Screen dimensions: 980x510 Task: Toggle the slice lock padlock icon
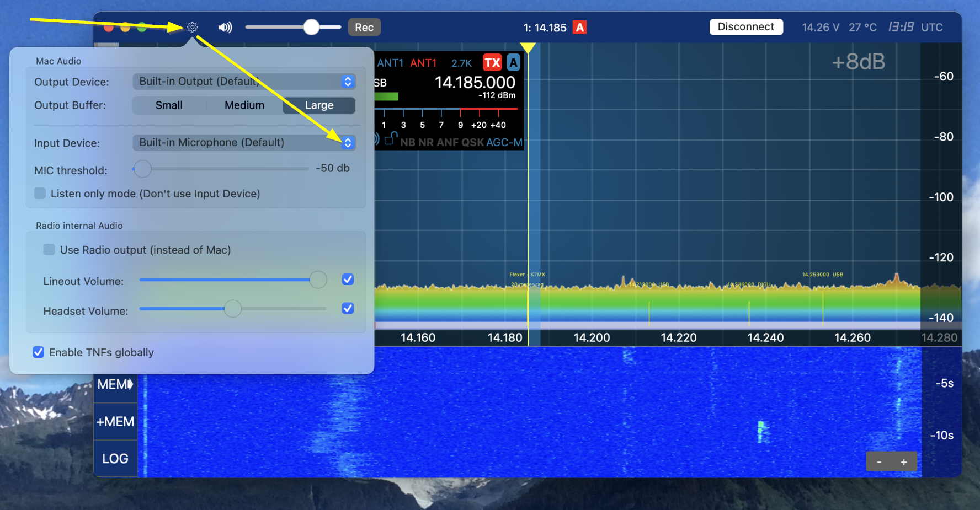(391, 138)
